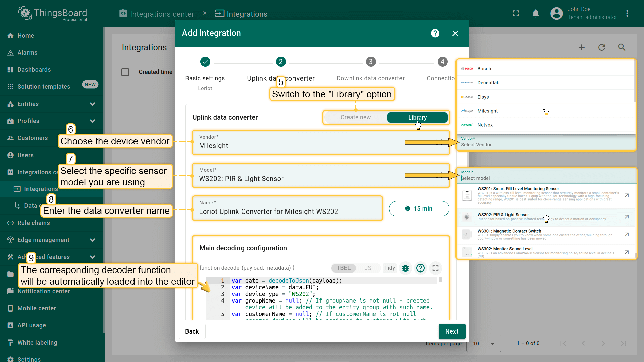
Task: Open the help icon in the Add integration header
Action: point(435,33)
